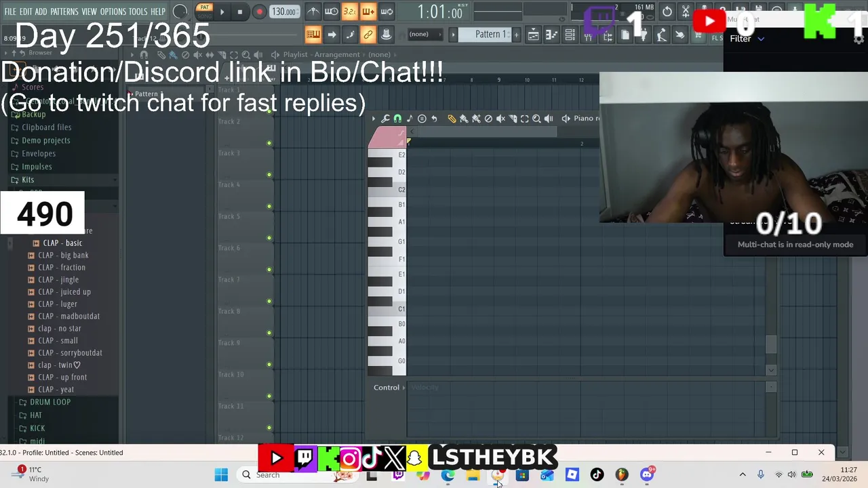Image resolution: width=868 pixels, height=488 pixels.
Task: Open the Channel rack view icon
Action: pos(570,35)
